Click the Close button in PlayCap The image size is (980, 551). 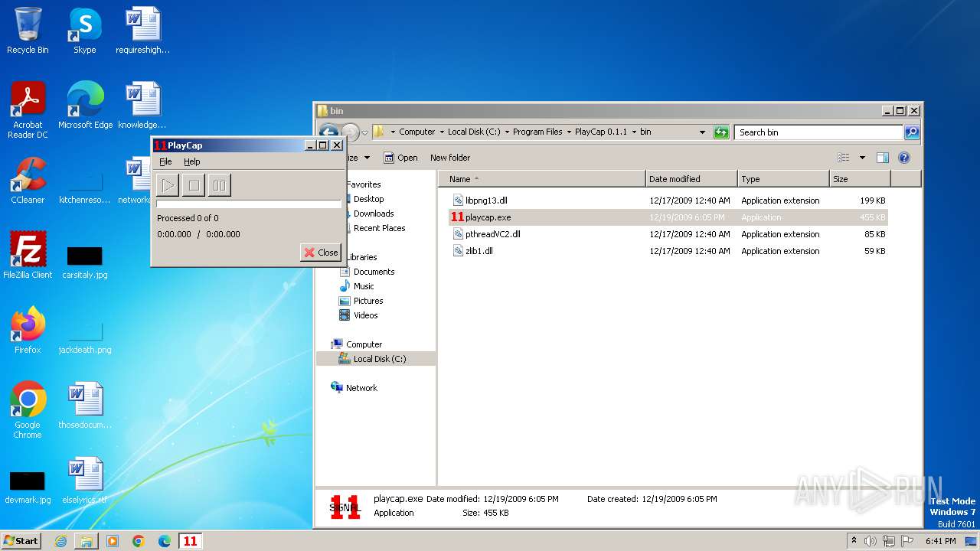click(x=321, y=253)
